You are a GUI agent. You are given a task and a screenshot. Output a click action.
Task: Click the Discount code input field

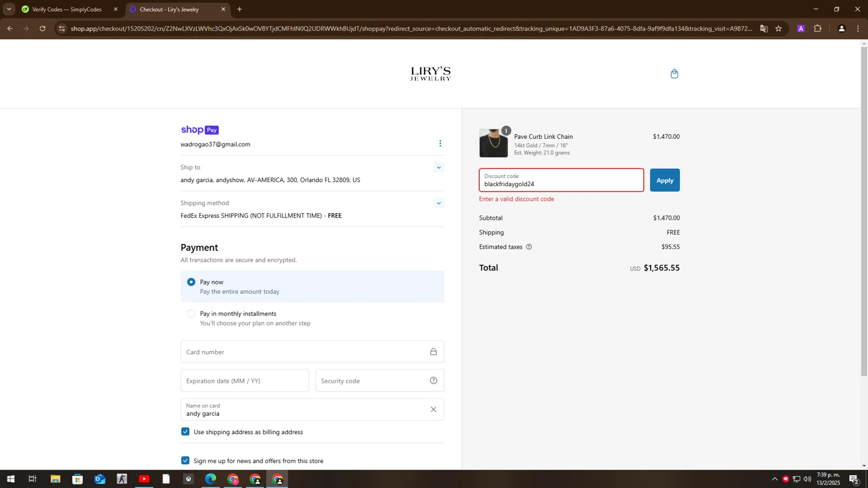click(561, 180)
